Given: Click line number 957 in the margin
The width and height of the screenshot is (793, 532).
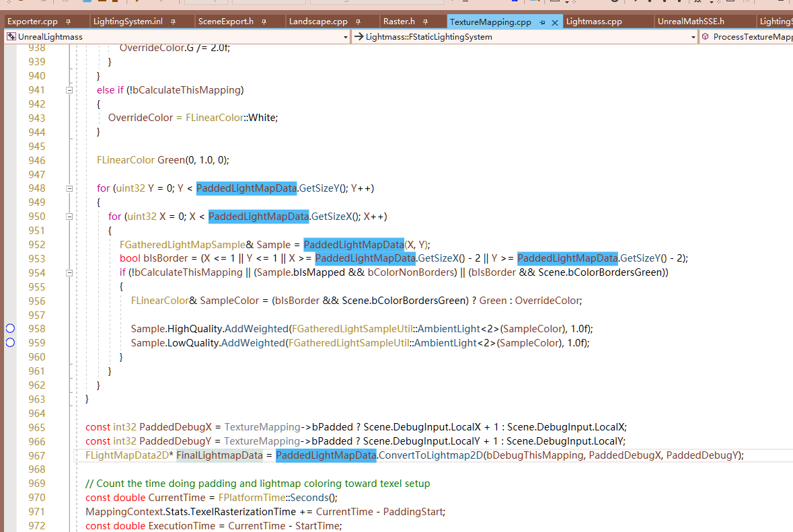Looking at the screenshot, I should (37, 315).
